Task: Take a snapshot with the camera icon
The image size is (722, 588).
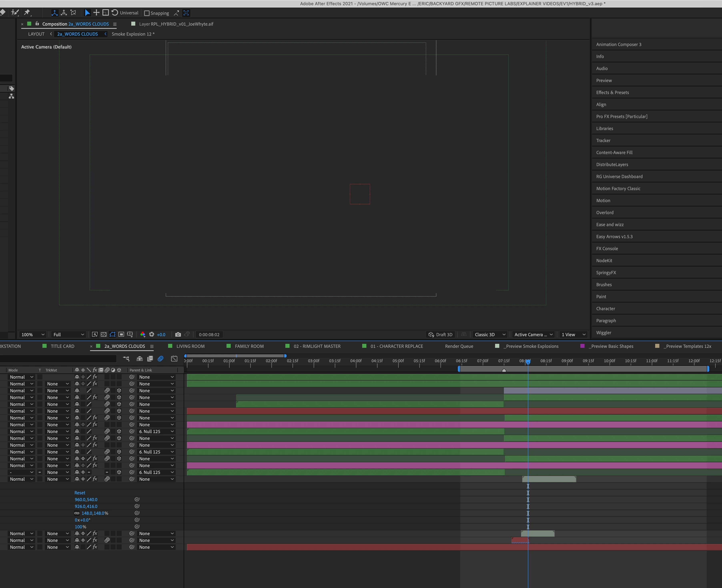Action: 178,334
